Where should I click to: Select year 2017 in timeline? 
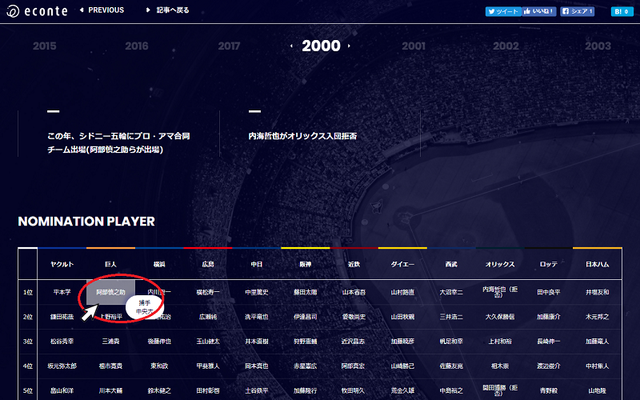(x=229, y=46)
